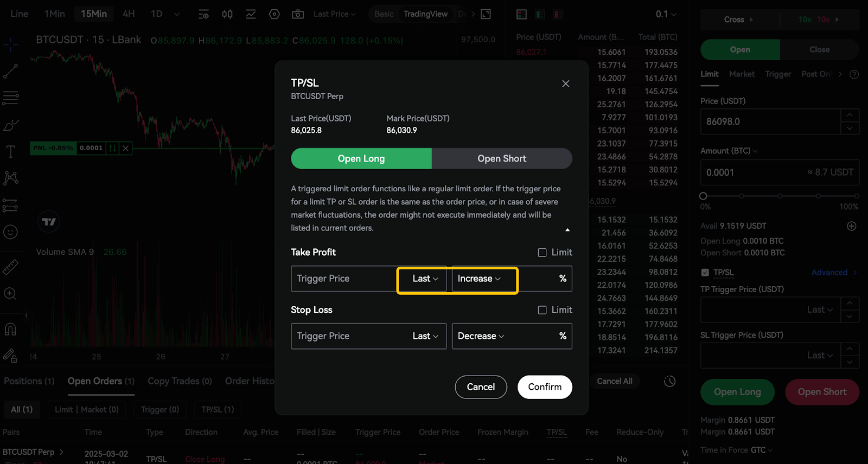This screenshot has height=464, width=868.
Task: Select the Trigger order tab
Action: tap(778, 74)
